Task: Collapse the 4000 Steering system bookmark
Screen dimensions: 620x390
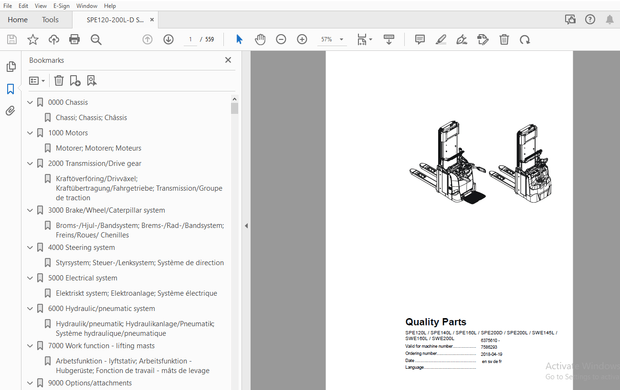Action: tap(30, 248)
